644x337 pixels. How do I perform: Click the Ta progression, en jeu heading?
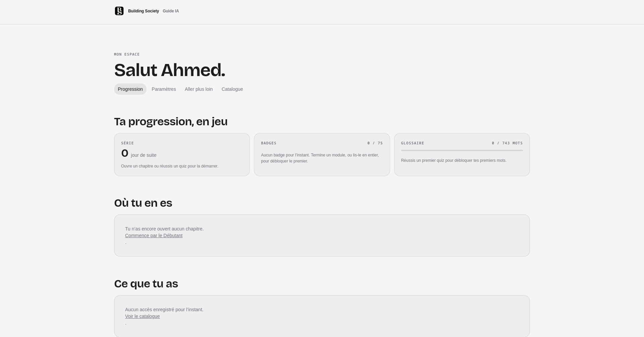tap(171, 121)
